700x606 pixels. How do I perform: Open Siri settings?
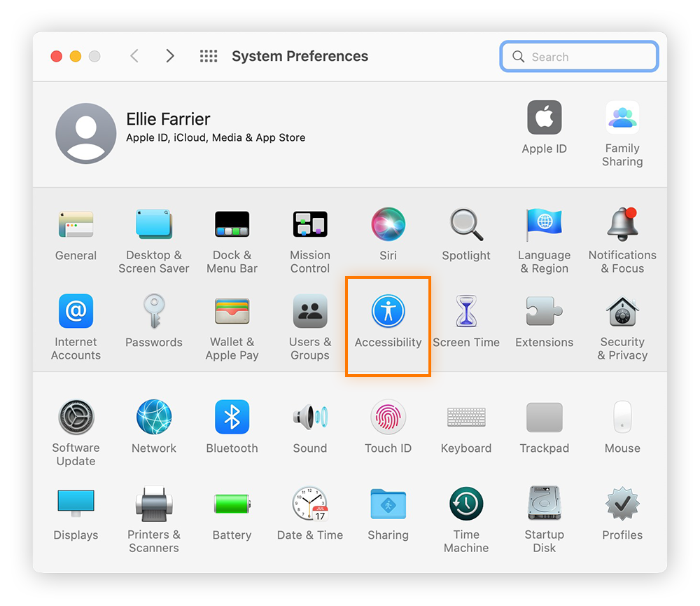[x=388, y=224]
